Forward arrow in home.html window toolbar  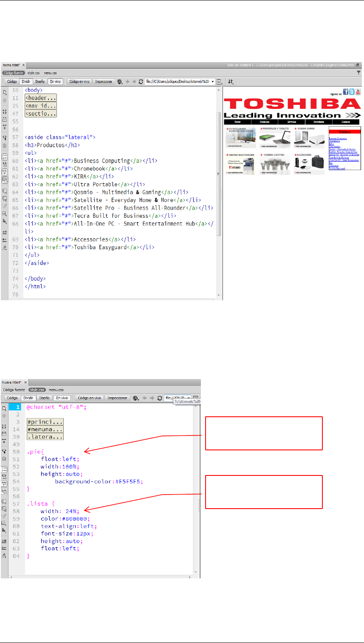coord(134,81)
